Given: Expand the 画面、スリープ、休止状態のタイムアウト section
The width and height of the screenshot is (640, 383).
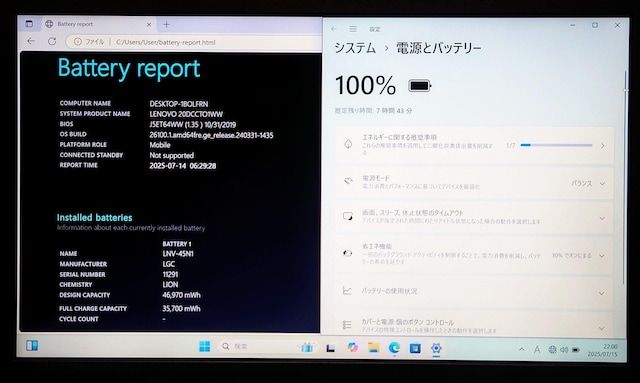Looking at the screenshot, I should [x=474, y=217].
